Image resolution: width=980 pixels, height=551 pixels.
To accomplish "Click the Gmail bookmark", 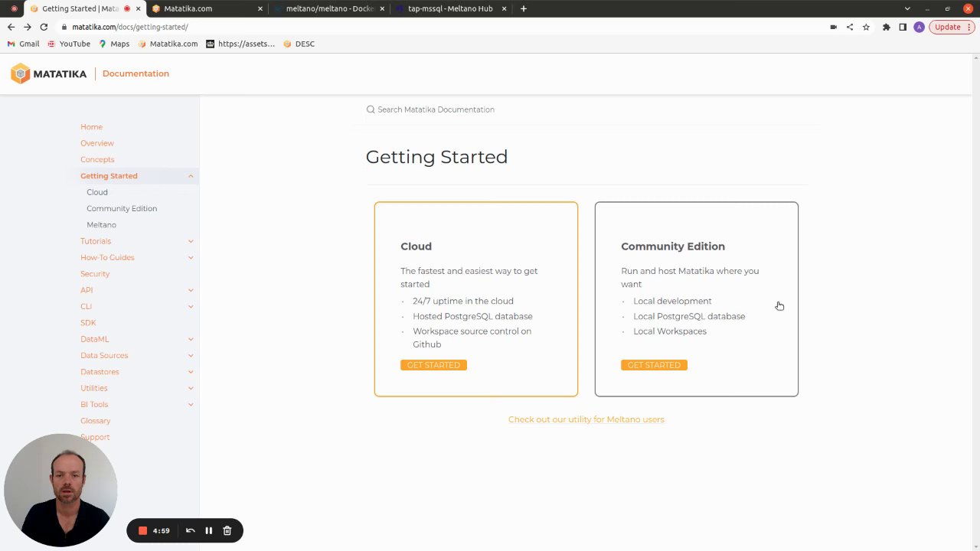I will [24, 44].
